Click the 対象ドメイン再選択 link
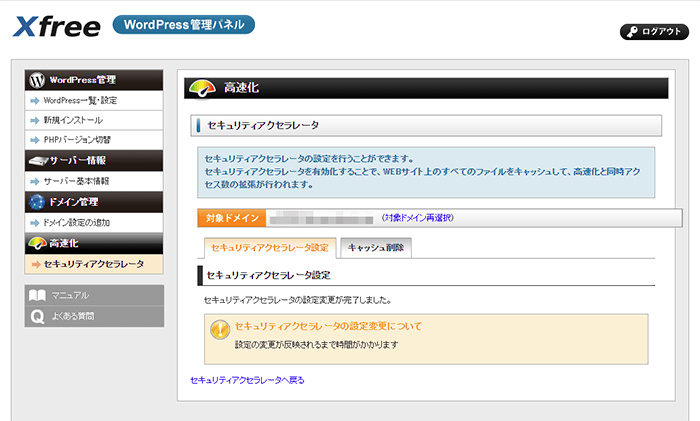 tap(418, 218)
